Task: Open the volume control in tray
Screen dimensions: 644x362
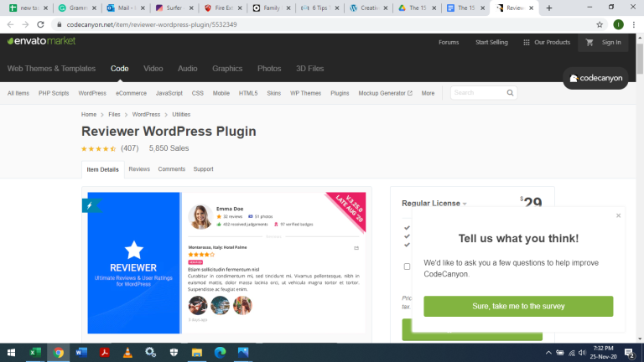Action: (x=582, y=353)
